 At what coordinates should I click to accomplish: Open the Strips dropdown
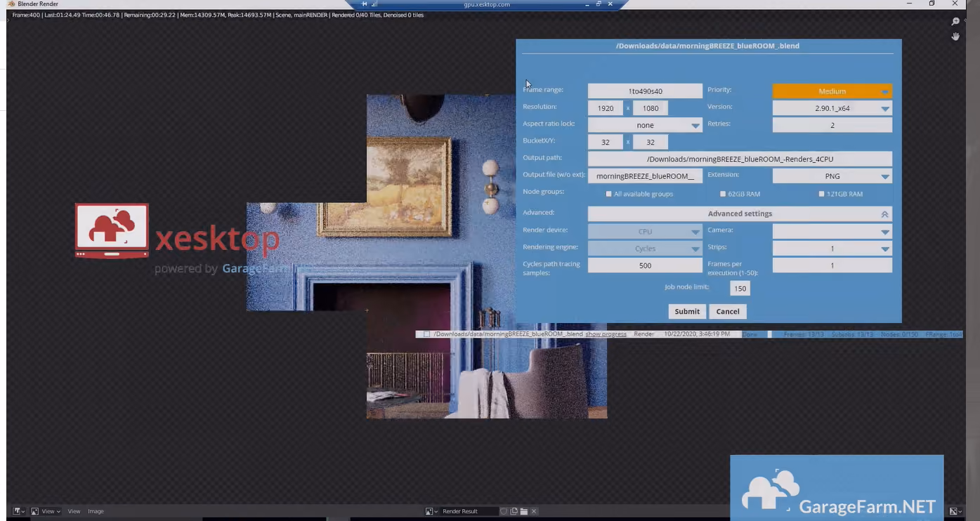(x=832, y=249)
